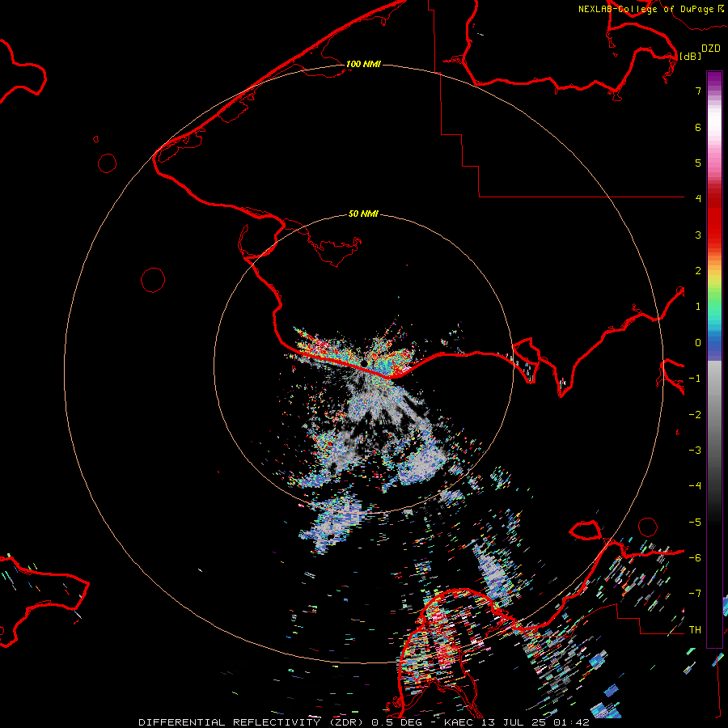Click the [dB] units label
The height and width of the screenshot is (728, 728).
pos(691,56)
